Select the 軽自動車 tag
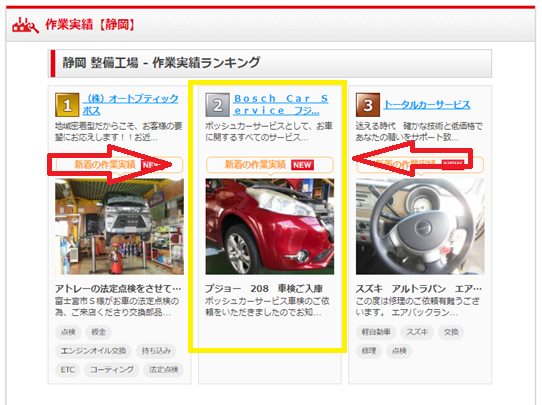The height and width of the screenshot is (405, 542). tap(376, 332)
